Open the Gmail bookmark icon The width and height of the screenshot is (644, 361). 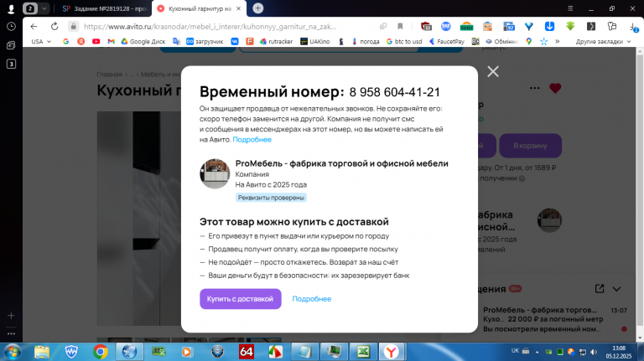coord(111,41)
